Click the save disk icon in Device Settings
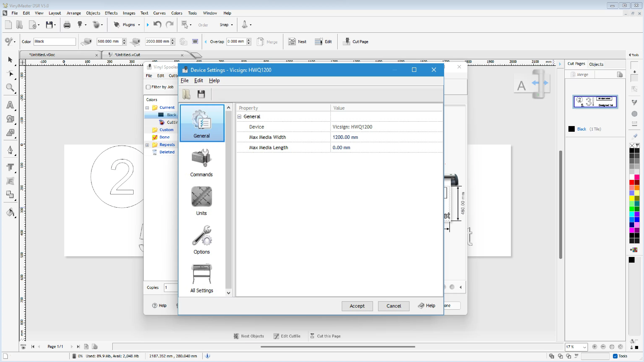Image resolution: width=644 pixels, height=362 pixels. [201, 94]
